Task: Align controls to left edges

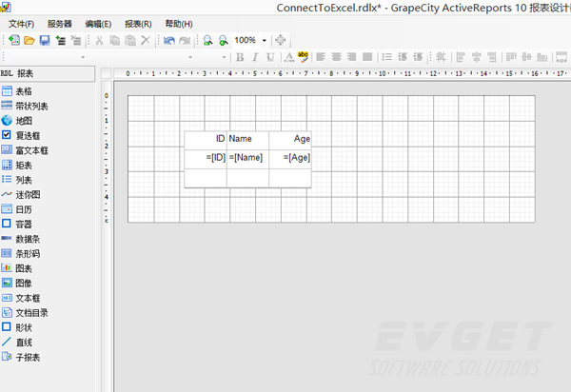Action: tap(461, 57)
